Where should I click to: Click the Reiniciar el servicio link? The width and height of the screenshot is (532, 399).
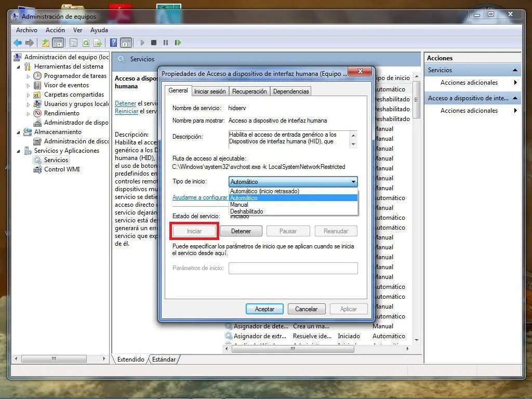(x=126, y=111)
